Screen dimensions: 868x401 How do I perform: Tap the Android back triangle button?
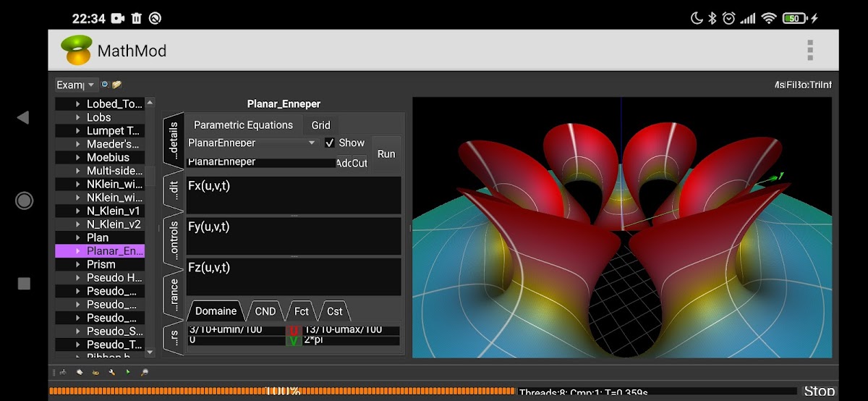tap(23, 117)
